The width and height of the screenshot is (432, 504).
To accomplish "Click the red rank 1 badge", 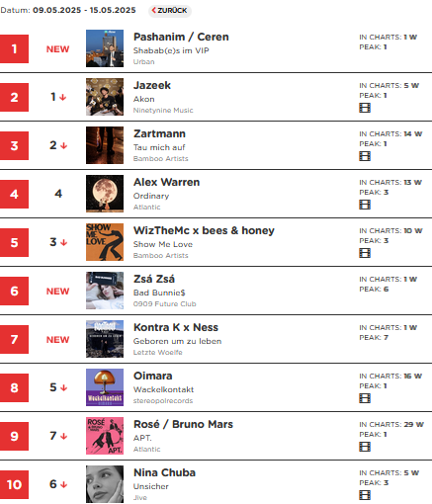I will tap(14, 48).
